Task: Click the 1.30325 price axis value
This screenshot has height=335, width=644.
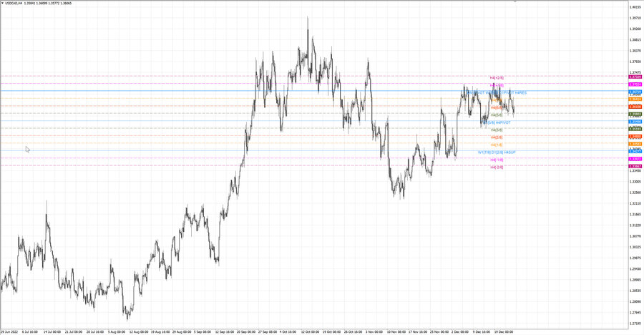Action: [x=635, y=247]
